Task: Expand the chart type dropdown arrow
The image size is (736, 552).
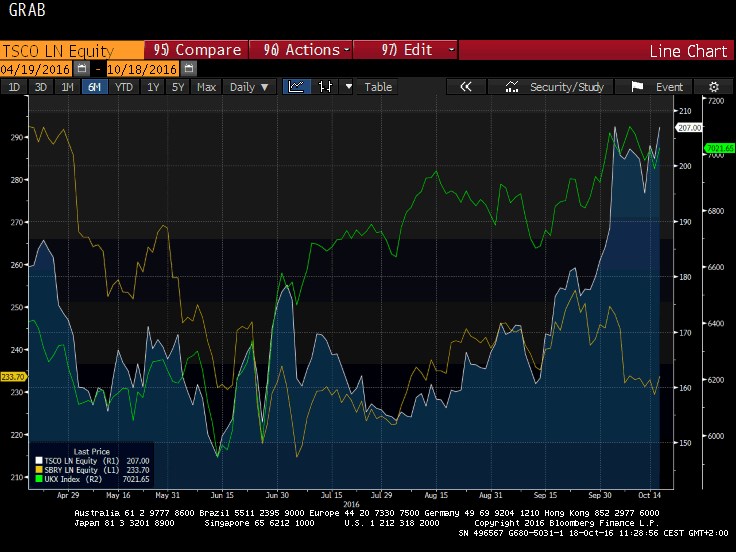Action: click(x=348, y=87)
